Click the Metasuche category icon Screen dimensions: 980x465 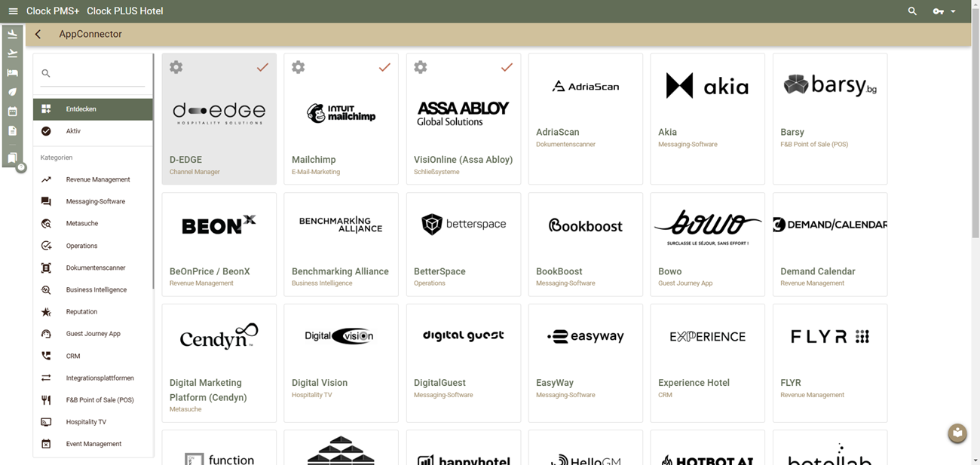[x=46, y=223]
